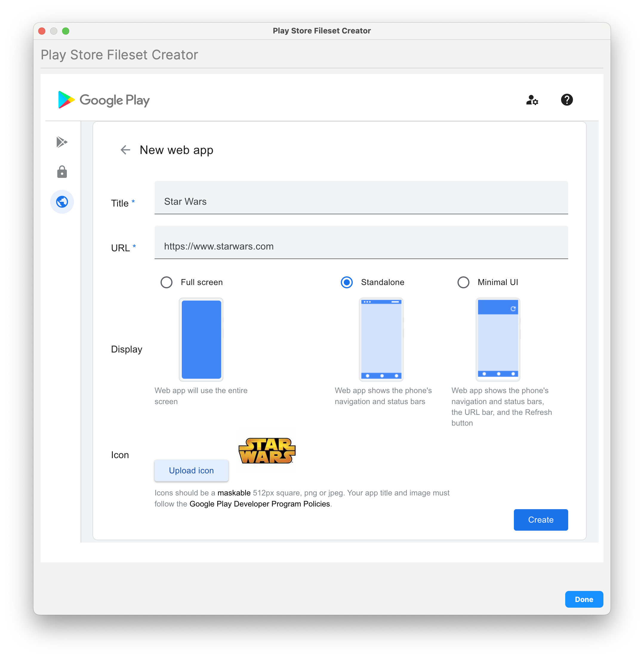Click the Upload icon button
The width and height of the screenshot is (644, 659).
[192, 471]
